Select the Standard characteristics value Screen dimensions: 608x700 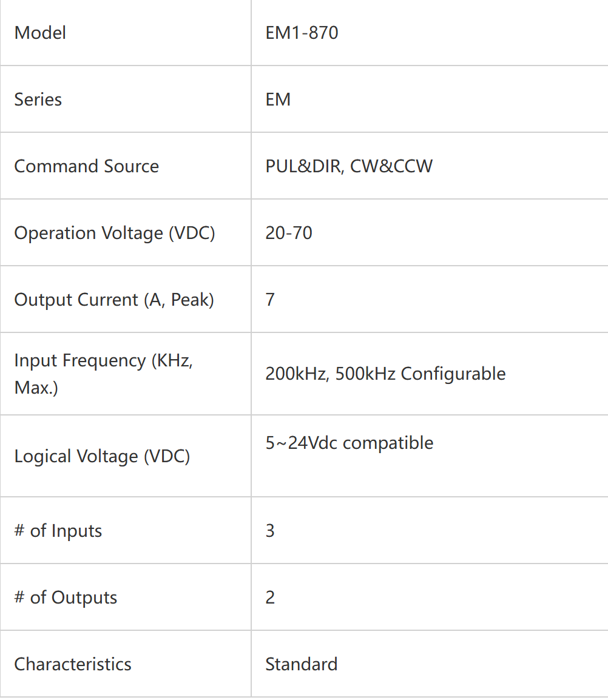(302, 664)
